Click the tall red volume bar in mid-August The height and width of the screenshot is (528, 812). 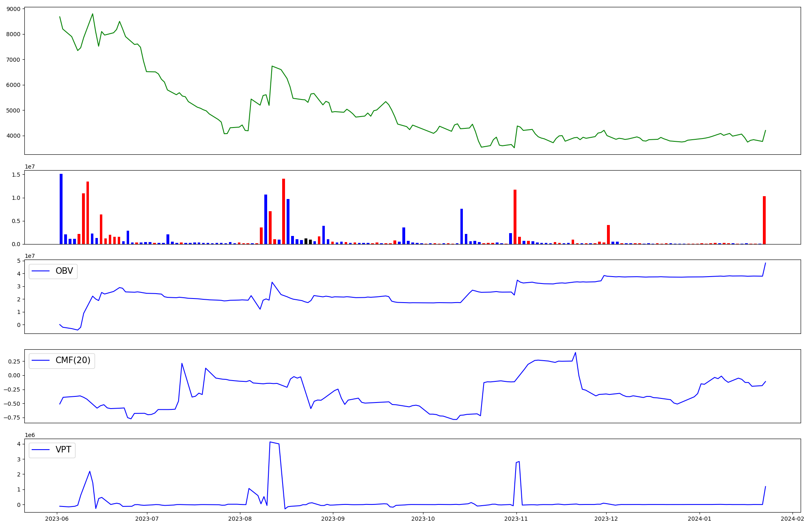[283, 211]
